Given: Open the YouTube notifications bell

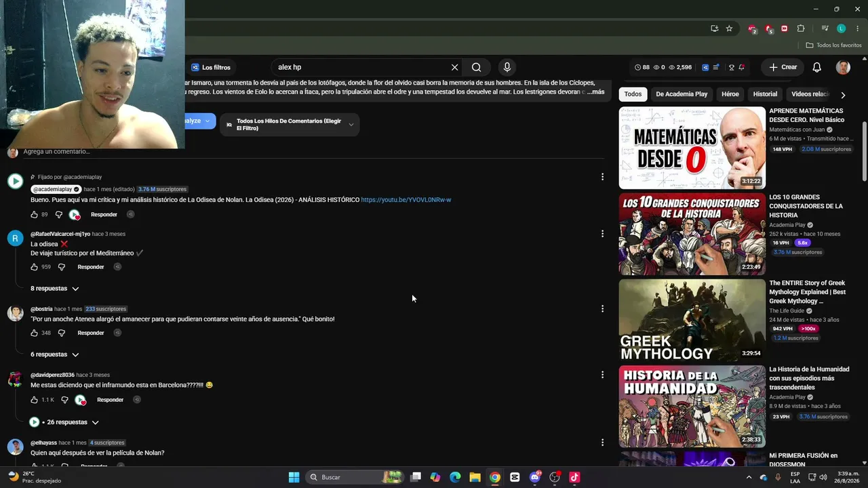Looking at the screenshot, I should click(x=817, y=67).
